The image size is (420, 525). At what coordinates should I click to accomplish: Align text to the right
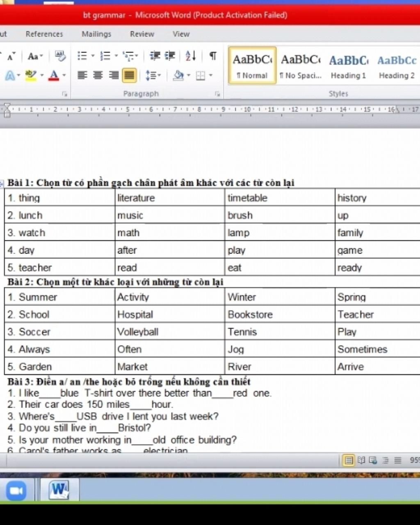tap(114, 75)
